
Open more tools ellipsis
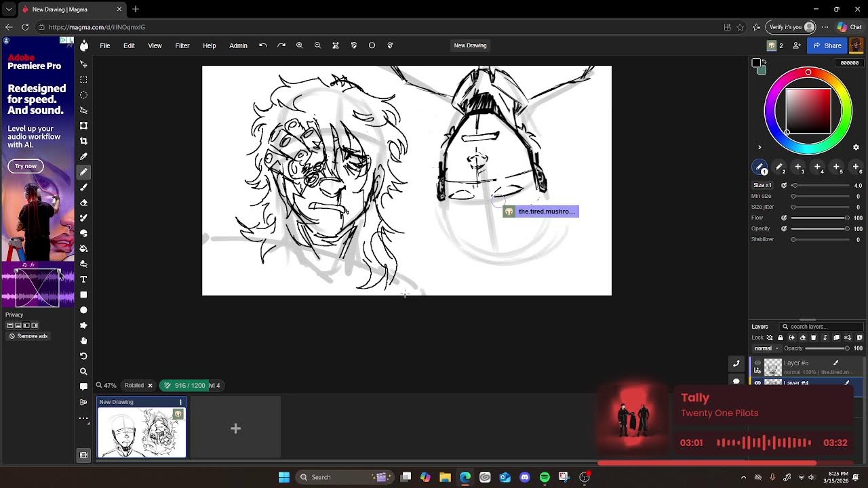coord(83,418)
